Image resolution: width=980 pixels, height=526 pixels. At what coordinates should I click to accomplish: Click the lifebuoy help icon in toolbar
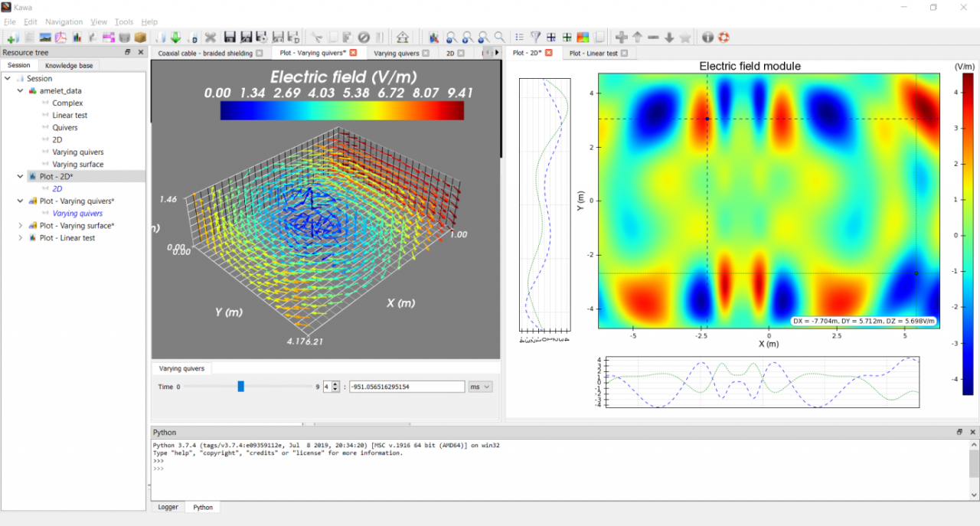724,37
